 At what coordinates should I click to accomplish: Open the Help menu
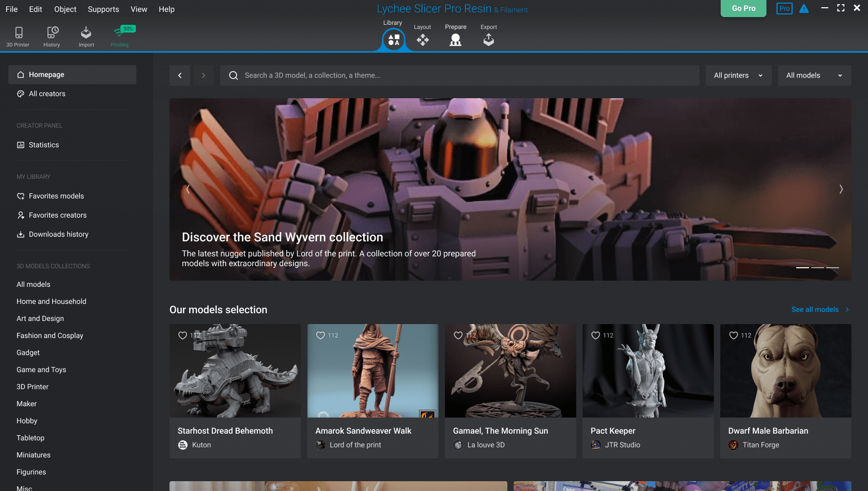point(166,9)
